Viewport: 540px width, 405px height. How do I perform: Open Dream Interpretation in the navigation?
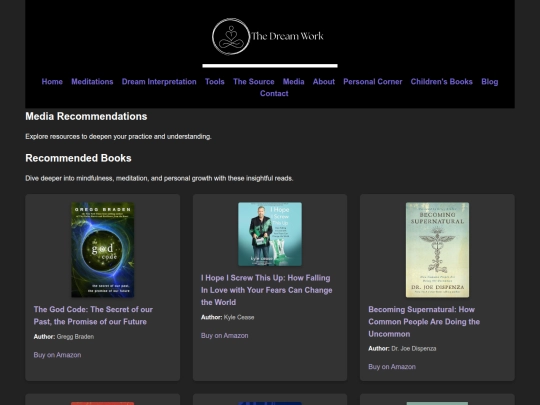tap(159, 82)
